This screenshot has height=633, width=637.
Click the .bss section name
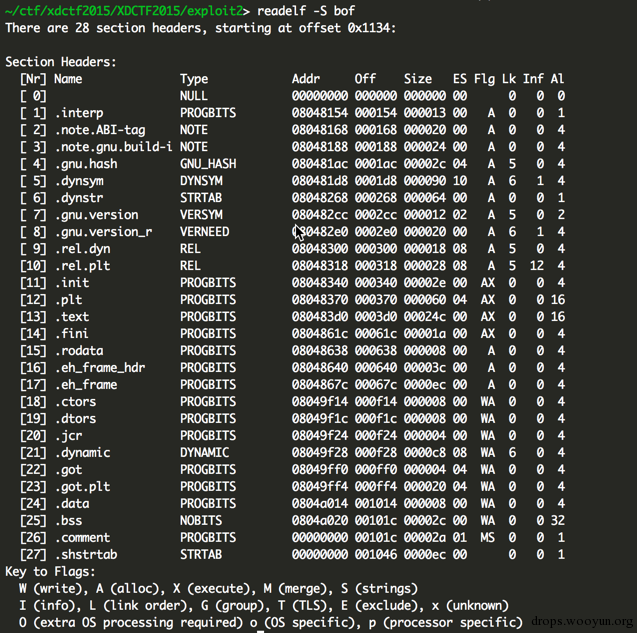coord(69,520)
